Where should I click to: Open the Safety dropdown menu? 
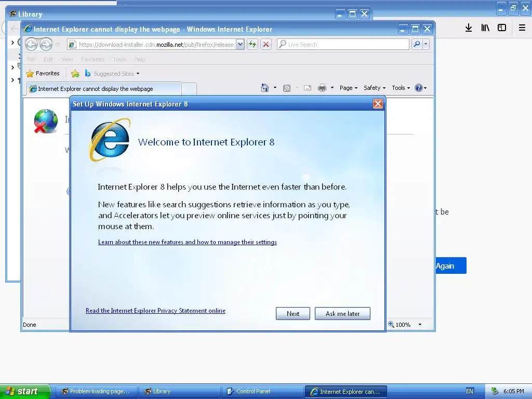coord(374,88)
